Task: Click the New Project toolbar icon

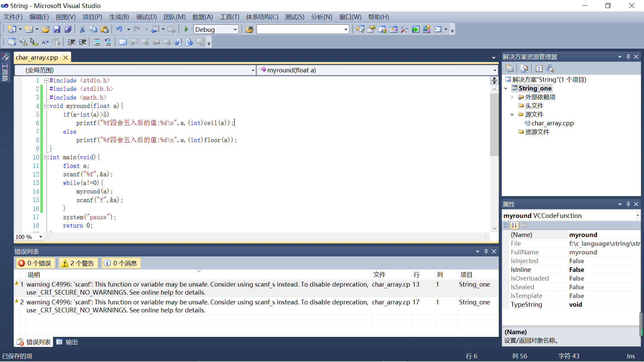Action: pyautogui.click(x=12, y=29)
